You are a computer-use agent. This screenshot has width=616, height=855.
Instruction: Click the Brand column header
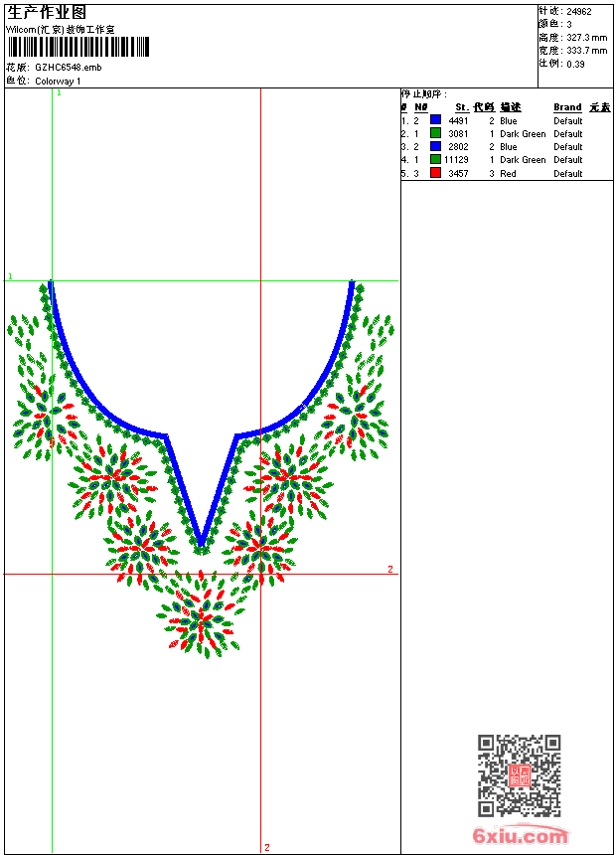pyautogui.click(x=567, y=107)
